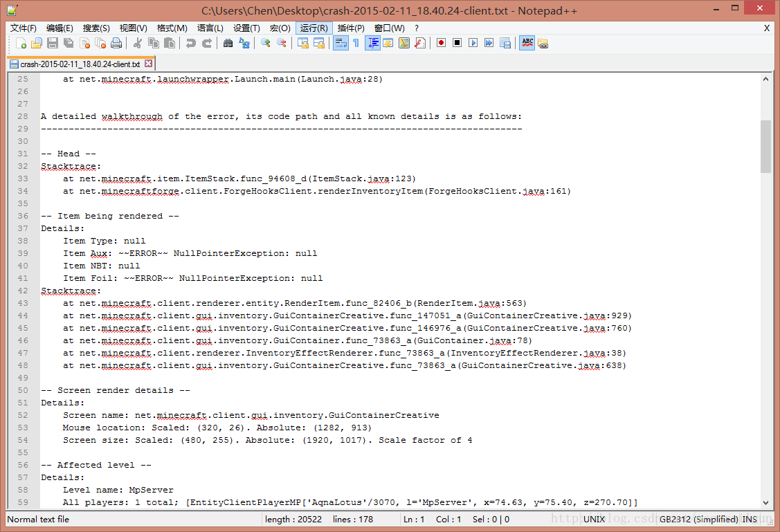Open the 设置(T) menu
The image size is (780, 532).
[246, 28]
